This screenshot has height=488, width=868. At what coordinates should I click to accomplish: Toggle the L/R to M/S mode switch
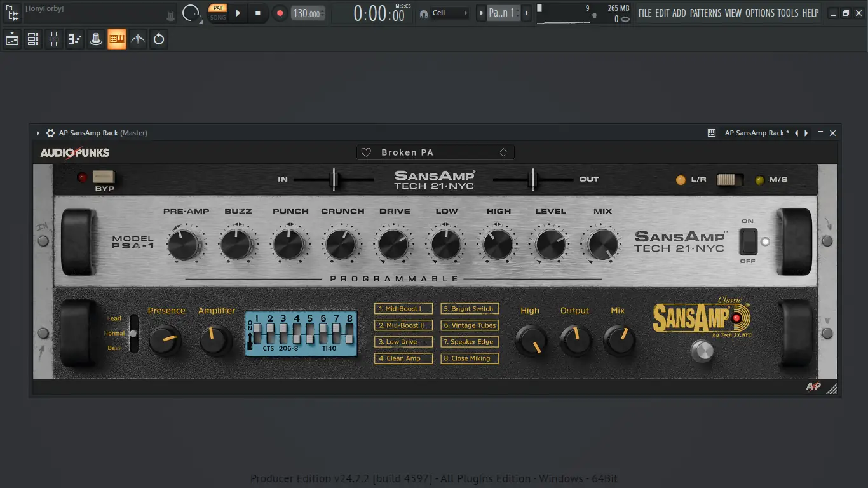(730, 180)
